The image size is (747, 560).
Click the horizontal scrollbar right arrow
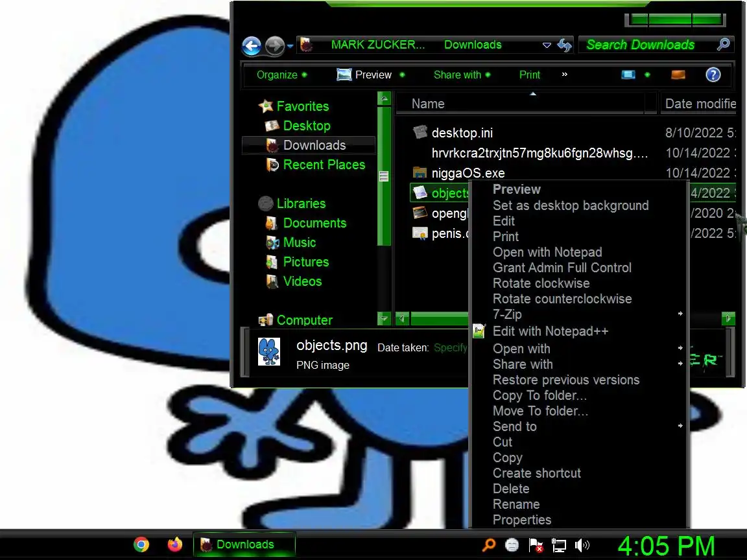(x=728, y=318)
